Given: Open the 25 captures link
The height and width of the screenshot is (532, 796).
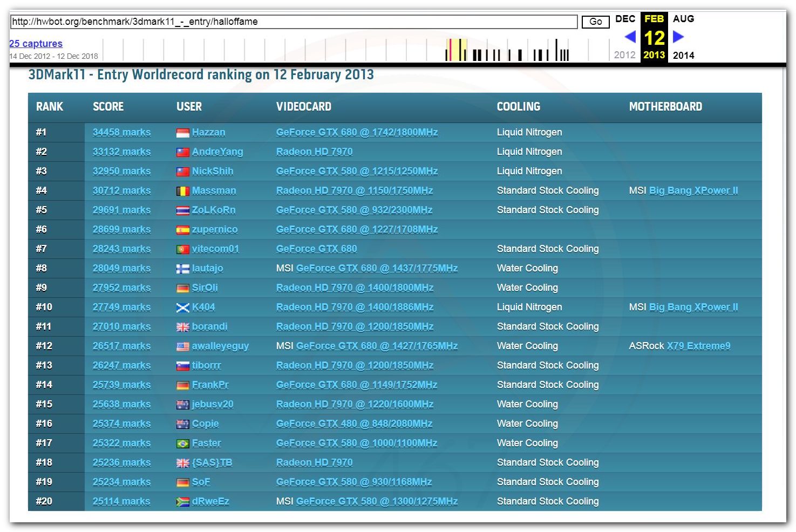Looking at the screenshot, I should [x=36, y=44].
